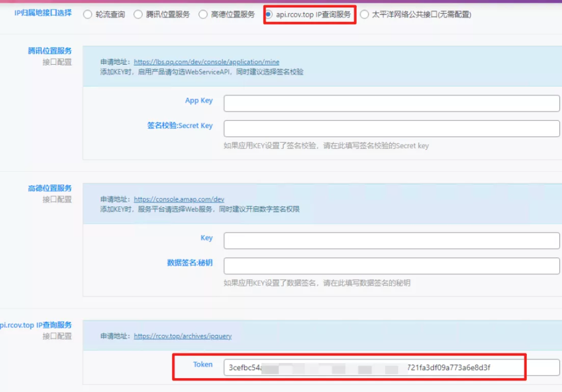Click the IP归属地接口选择 label

(43, 13)
